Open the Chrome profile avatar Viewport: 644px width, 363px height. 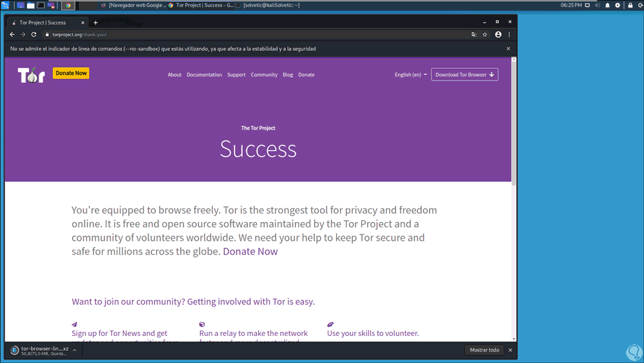click(x=498, y=35)
